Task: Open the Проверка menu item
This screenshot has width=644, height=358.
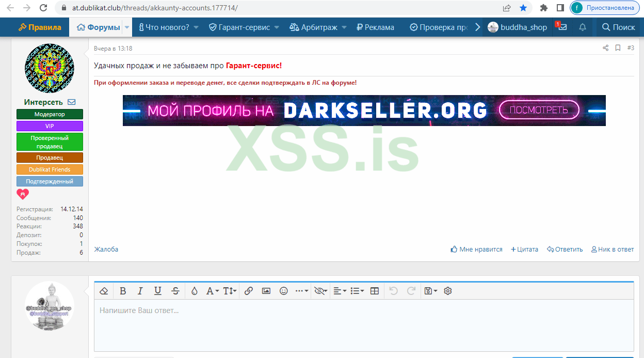Action: coord(439,27)
